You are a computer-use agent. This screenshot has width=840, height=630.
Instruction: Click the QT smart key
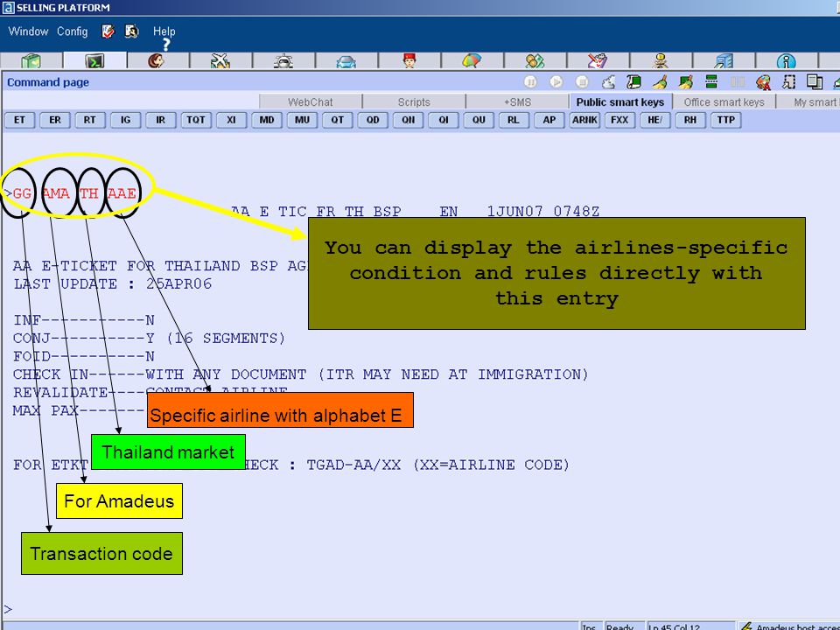click(x=338, y=120)
